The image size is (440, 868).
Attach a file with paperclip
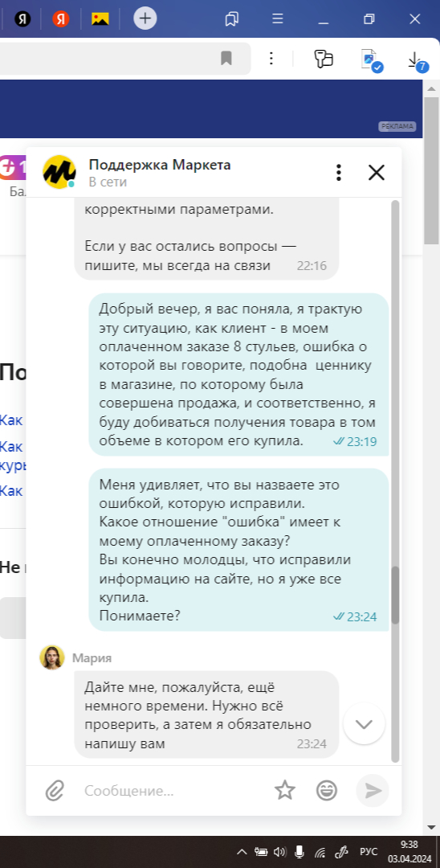tap(55, 791)
